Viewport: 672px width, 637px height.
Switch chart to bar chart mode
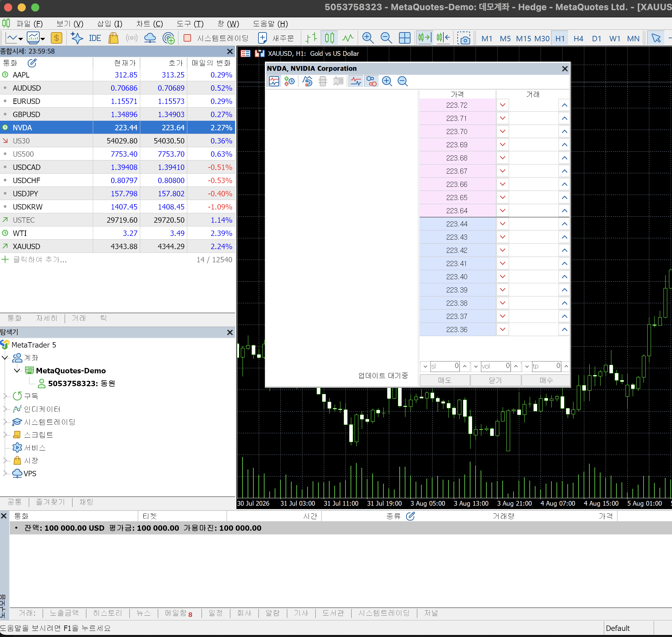(x=311, y=38)
